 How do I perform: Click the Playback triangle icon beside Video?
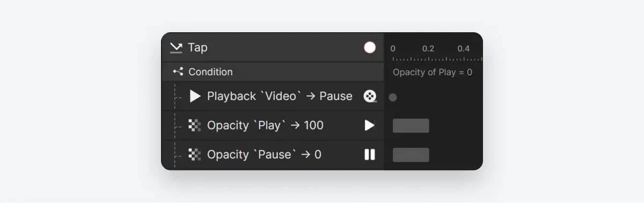[x=195, y=96]
